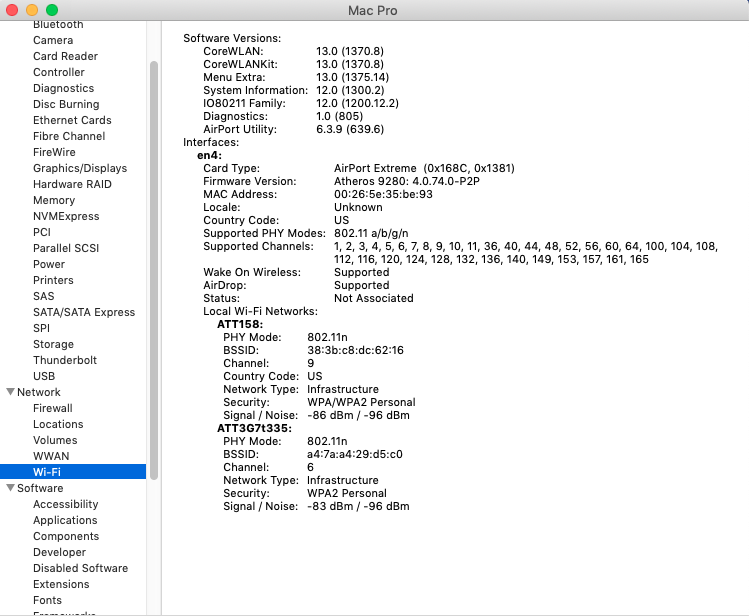The height and width of the screenshot is (616, 749).
Task: Select Graphics/Displays in sidebar
Action: point(80,168)
